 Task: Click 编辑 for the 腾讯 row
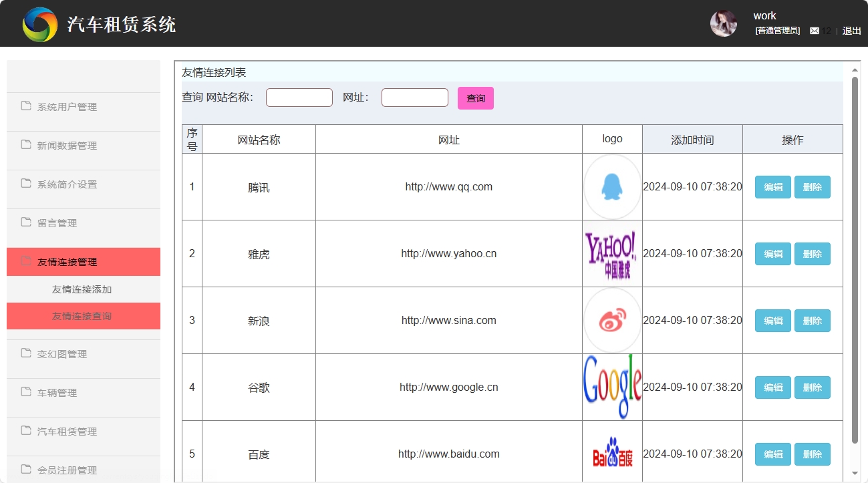click(772, 187)
